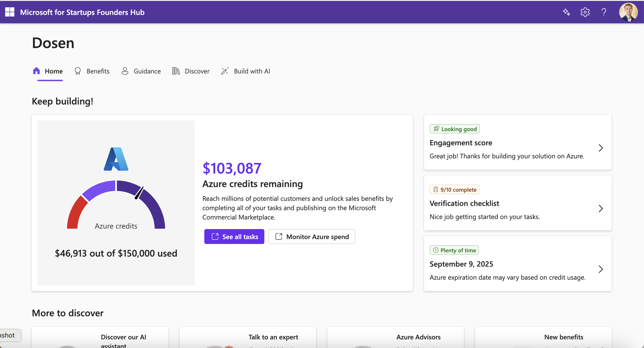Image resolution: width=644 pixels, height=348 pixels.
Task: Click the Guidance person icon
Action: pos(125,71)
